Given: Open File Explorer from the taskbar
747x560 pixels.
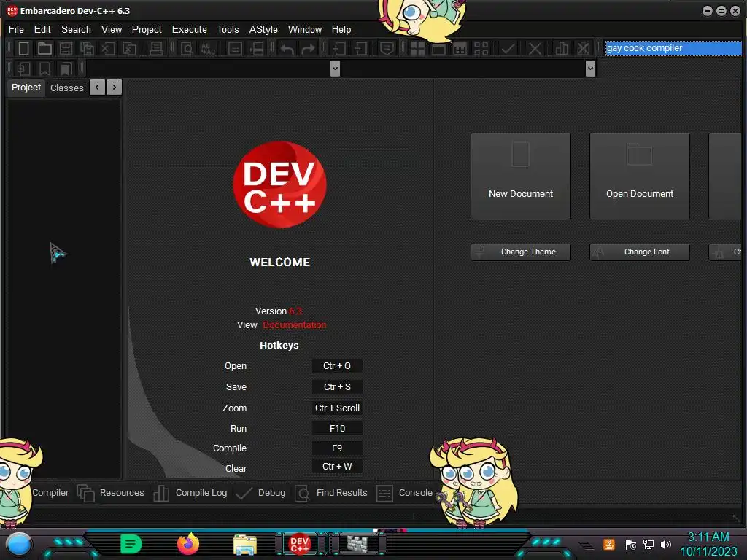Looking at the screenshot, I should 245,545.
